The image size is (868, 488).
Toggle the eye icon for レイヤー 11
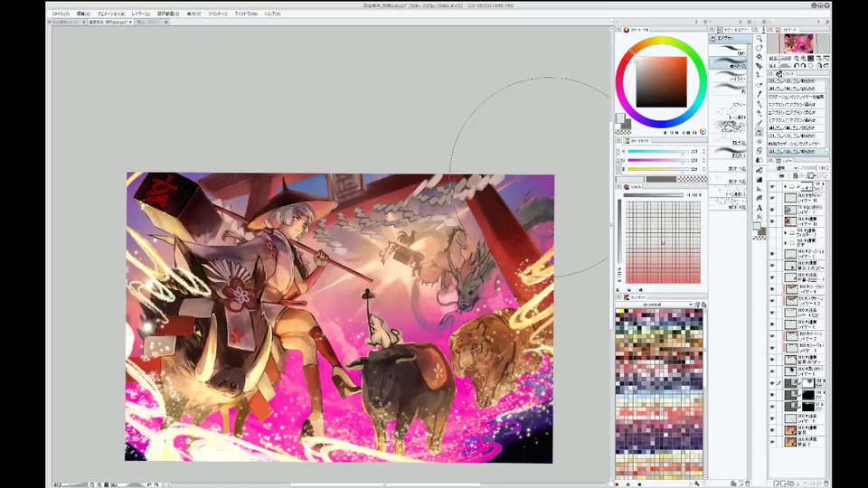pyautogui.click(x=772, y=221)
